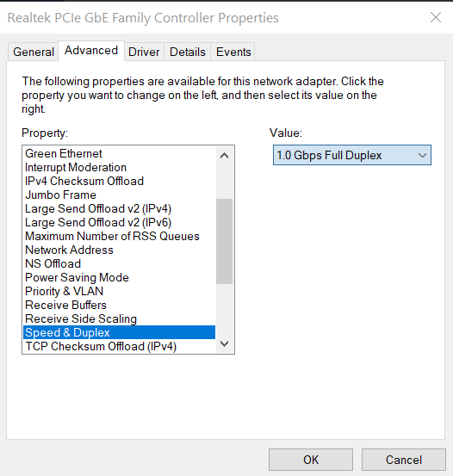This screenshot has width=453, height=476.
Task: Select NS Offload property
Action: (x=119, y=263)
